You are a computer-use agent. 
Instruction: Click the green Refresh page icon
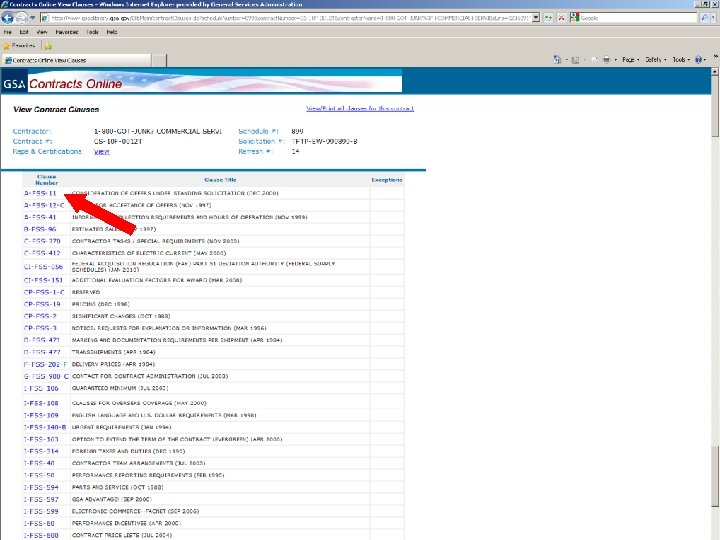click(548, 18)
